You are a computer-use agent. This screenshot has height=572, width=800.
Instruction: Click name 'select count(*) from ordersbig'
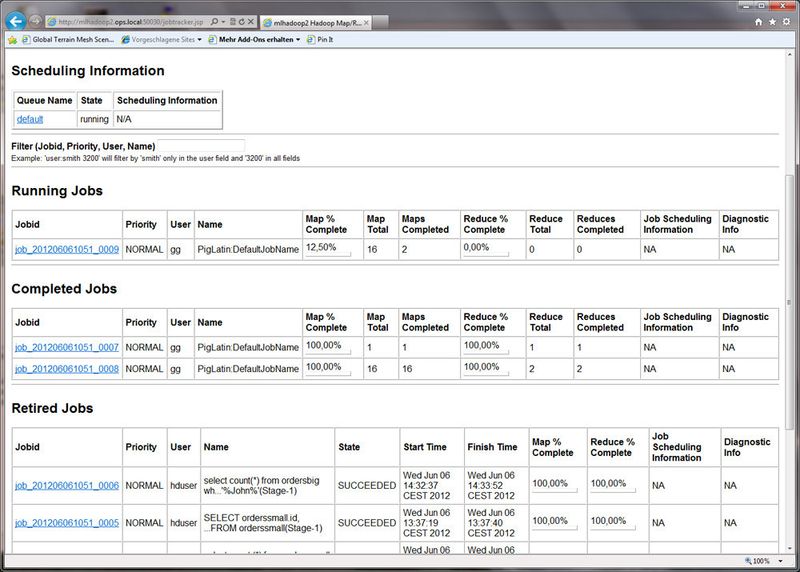(x=262, y=481)
